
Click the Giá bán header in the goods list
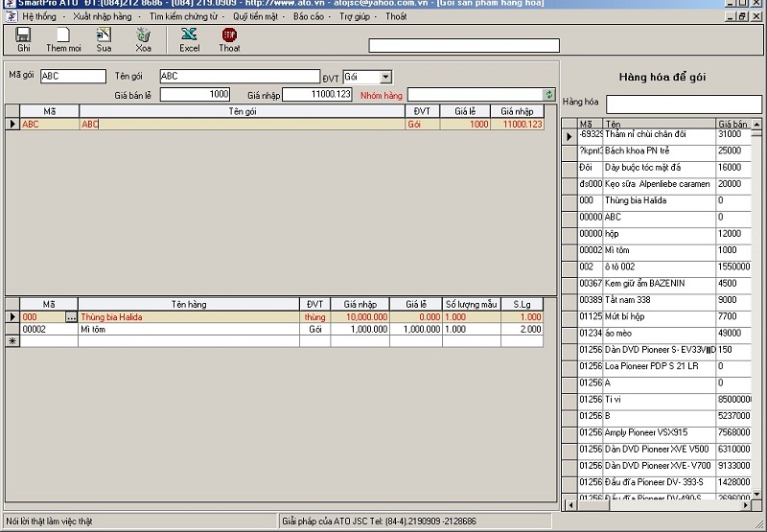pos(732,125)
